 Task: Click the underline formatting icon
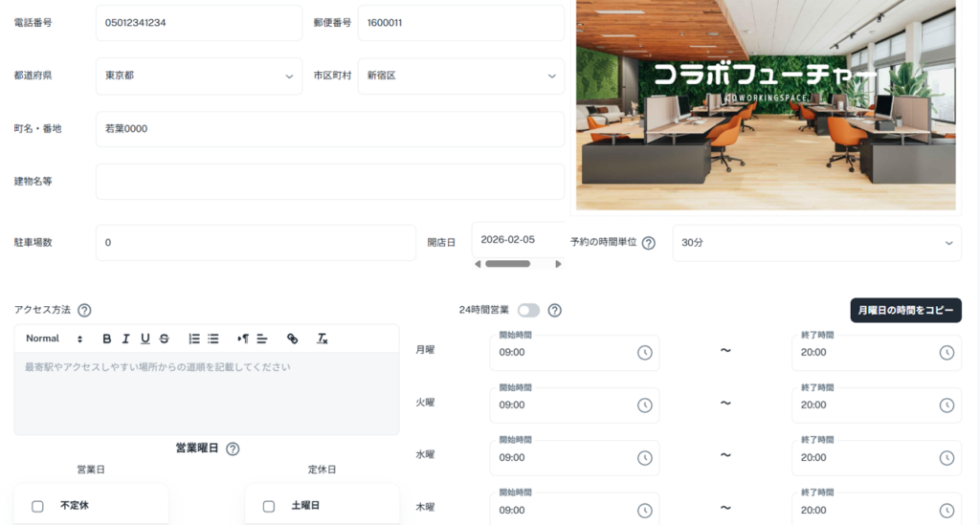point(145,339)
